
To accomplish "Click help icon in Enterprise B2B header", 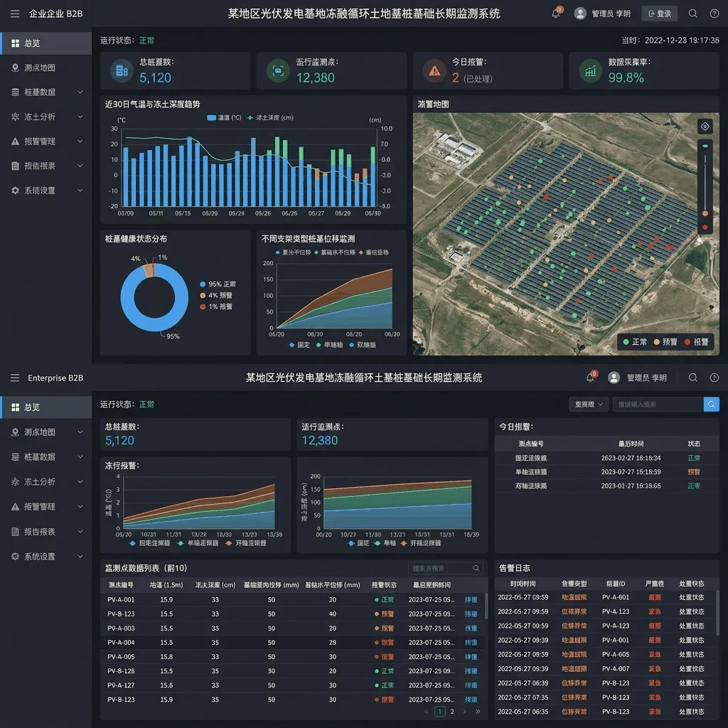I will tap(714, 378).
